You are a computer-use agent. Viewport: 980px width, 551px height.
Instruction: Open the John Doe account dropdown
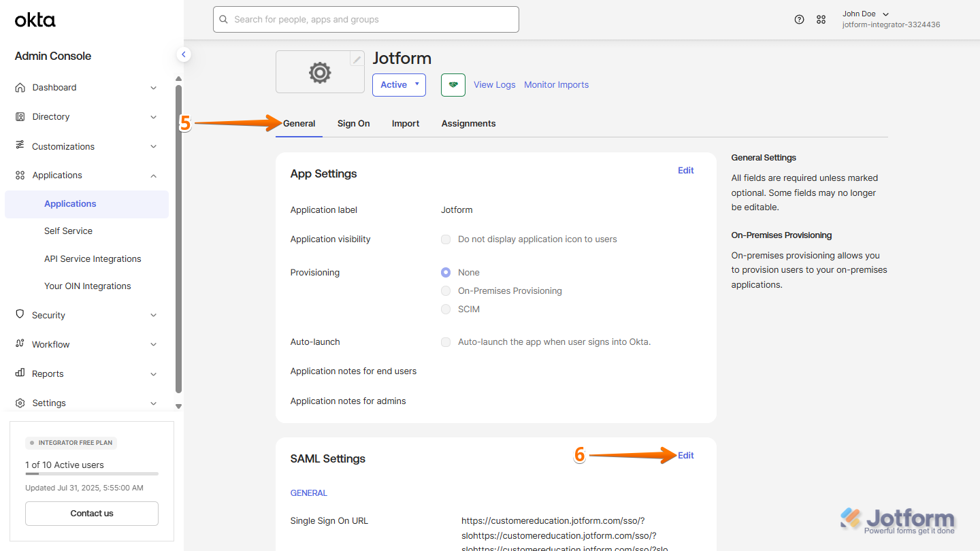click(x=866, y=14)
